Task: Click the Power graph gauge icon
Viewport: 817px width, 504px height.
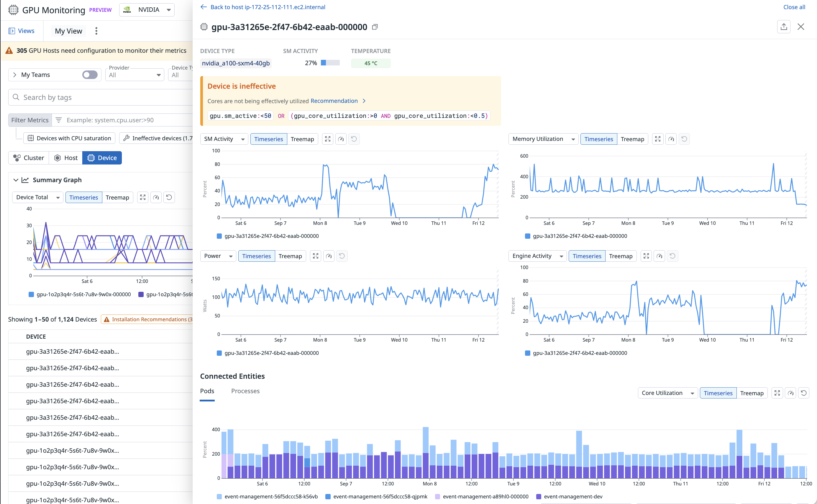Action: [x=329, y=256]
